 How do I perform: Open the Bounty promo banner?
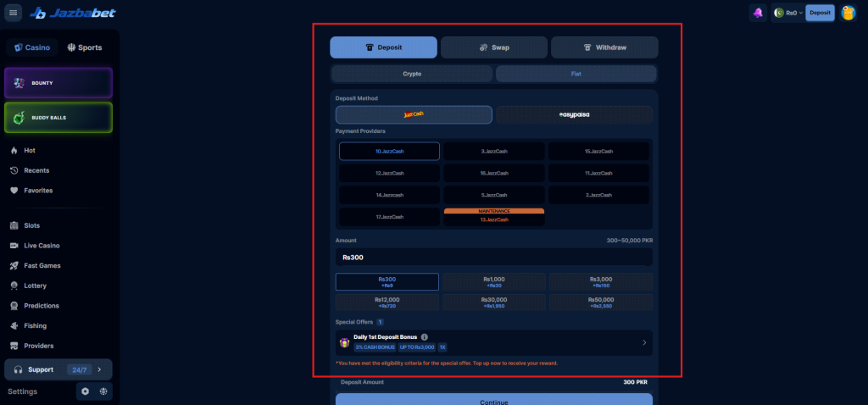click(x=58, y=83)
